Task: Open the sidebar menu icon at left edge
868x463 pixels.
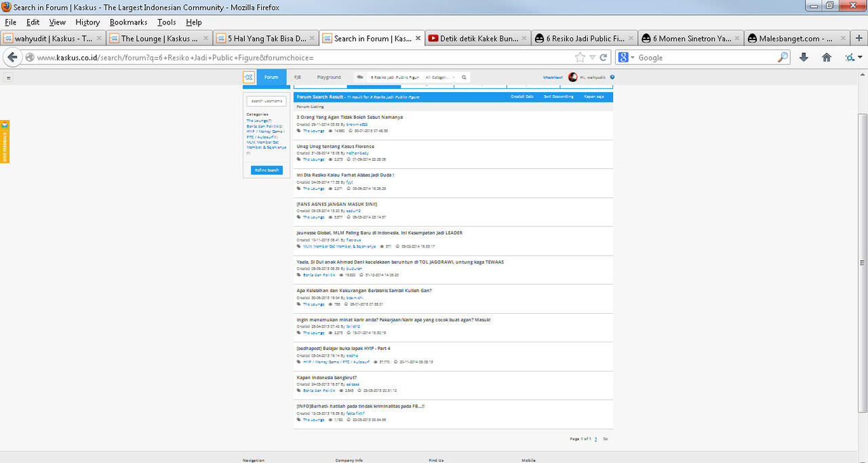Action: tap(8, 78)
